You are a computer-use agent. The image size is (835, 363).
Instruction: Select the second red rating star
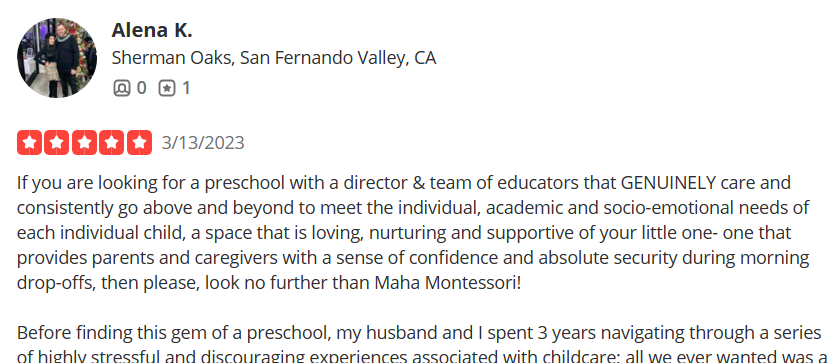(57, 143)
